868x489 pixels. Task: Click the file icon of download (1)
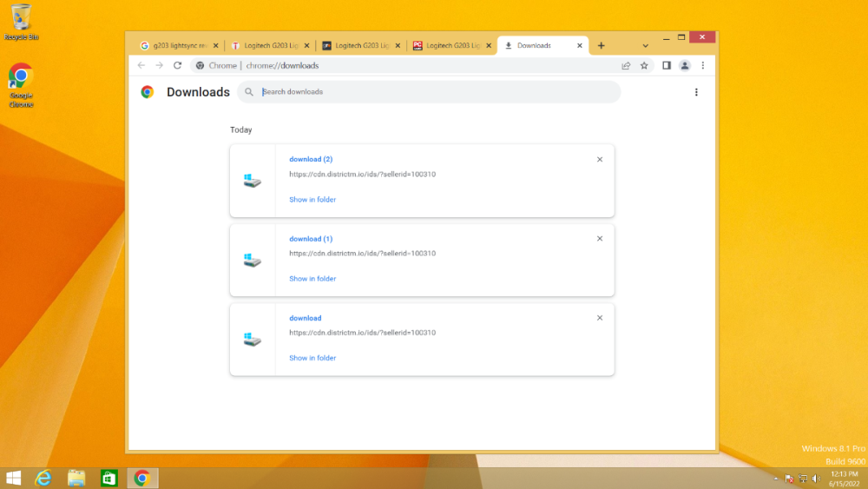click(253, 260)
